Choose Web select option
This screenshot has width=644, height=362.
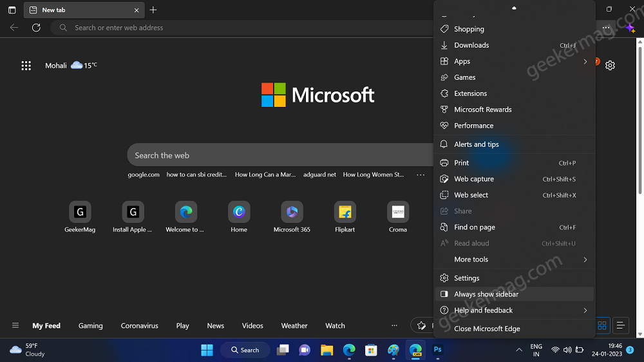[x=514, y=195]
